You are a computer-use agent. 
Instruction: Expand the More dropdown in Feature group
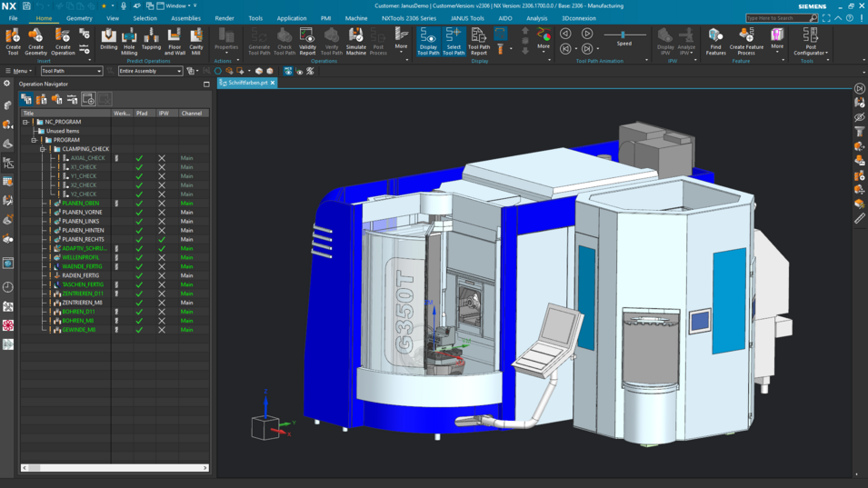777,39
